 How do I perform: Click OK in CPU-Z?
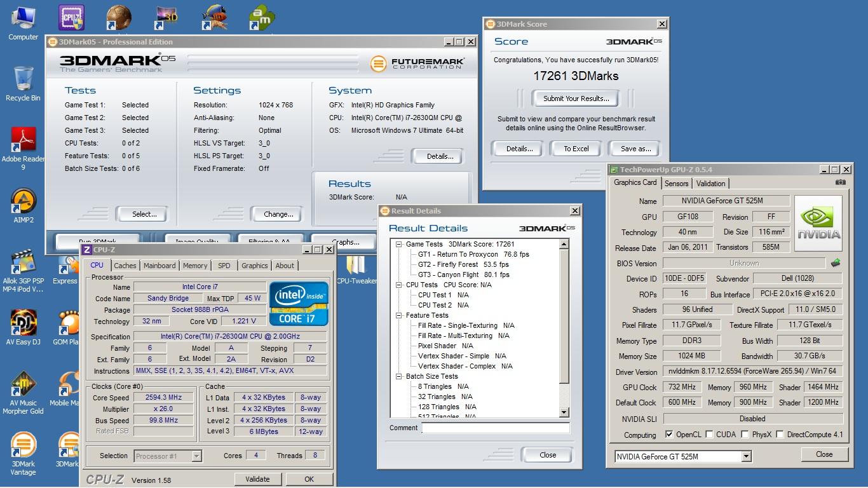309,479
